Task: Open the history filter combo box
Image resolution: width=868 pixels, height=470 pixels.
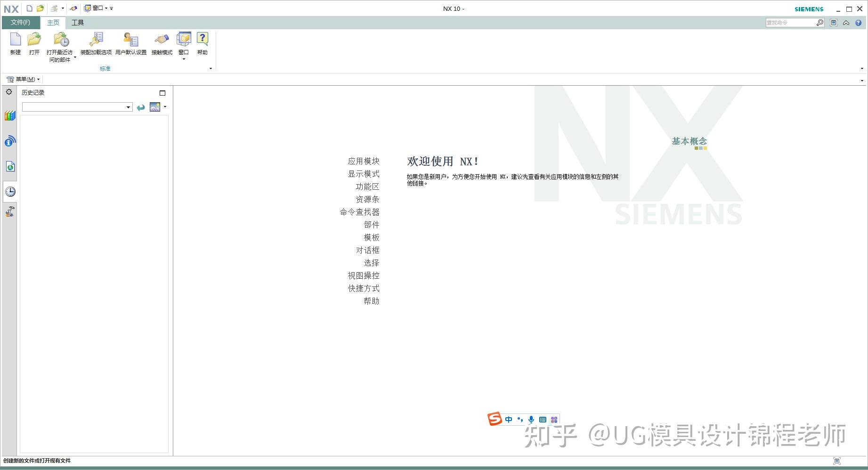Action: (77, 107)
